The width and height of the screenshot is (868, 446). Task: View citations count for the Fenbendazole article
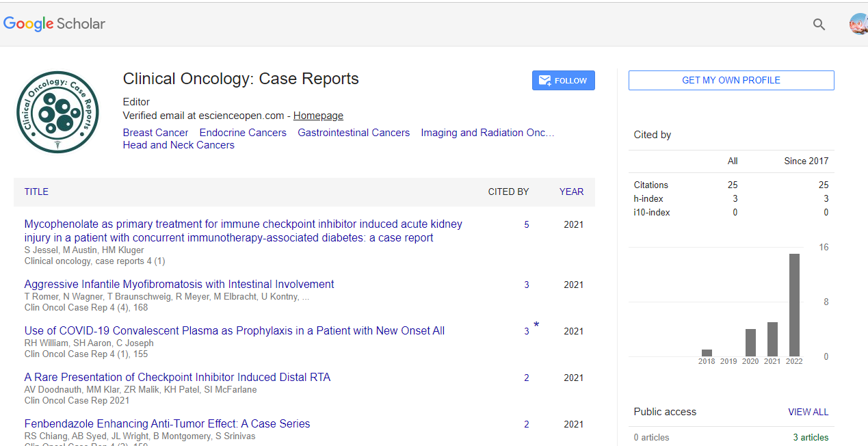(x=527, y=424)
